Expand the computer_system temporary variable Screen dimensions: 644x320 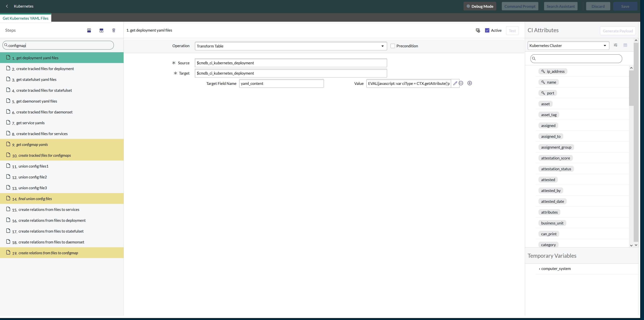(x=540, y=269)
